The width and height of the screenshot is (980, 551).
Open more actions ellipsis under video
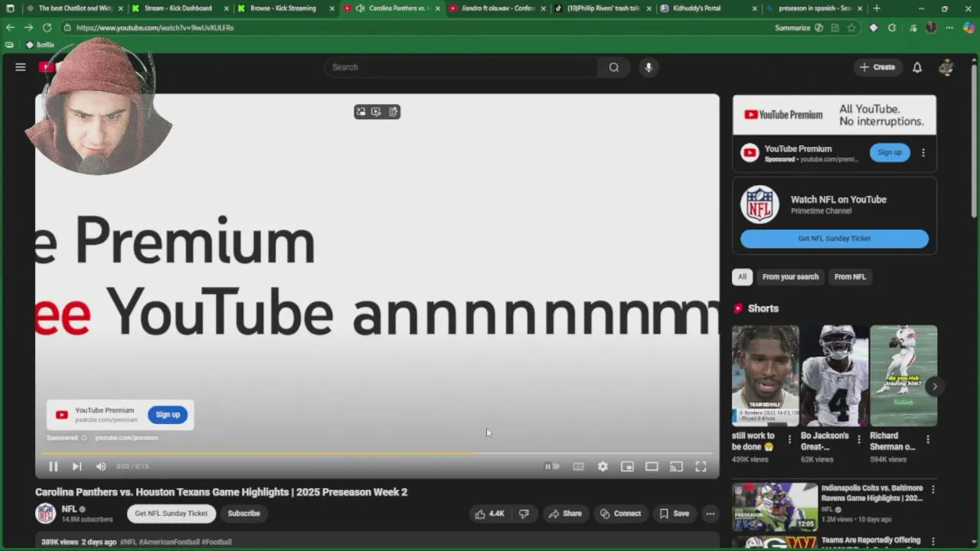pyautogui.click(x=710, y=514)
